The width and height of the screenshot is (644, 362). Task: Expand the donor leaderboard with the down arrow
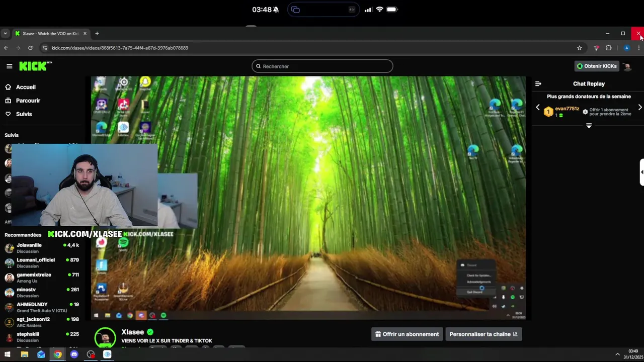tap(589, 126)
